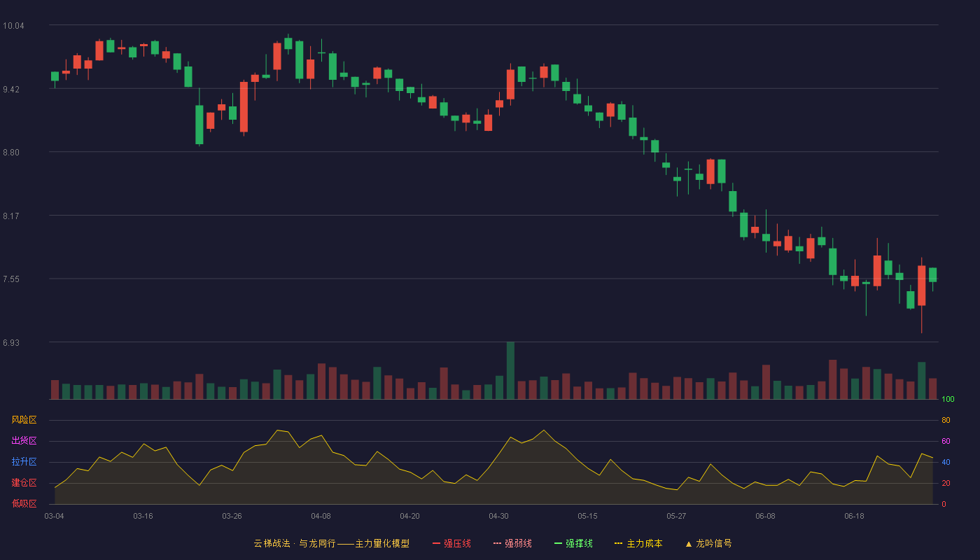Click the 出货区 zone label
Image resolution: width=980 pixels, height=560 pixels.
pyautogui.click(x=24, y=441)
